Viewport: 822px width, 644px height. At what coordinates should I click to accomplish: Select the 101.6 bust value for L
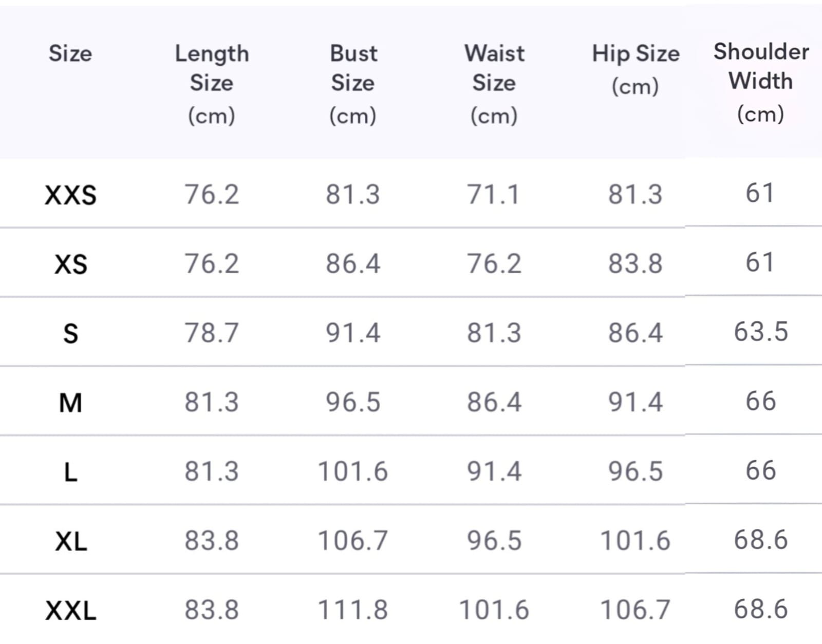pos(353,471)
